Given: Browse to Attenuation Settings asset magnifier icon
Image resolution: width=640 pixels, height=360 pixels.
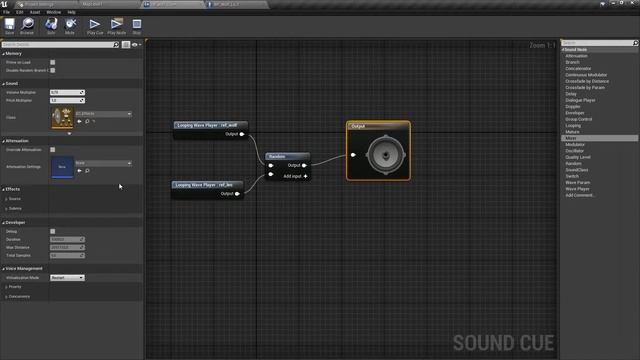Looking at the screenshot, I should click(87, 171).
